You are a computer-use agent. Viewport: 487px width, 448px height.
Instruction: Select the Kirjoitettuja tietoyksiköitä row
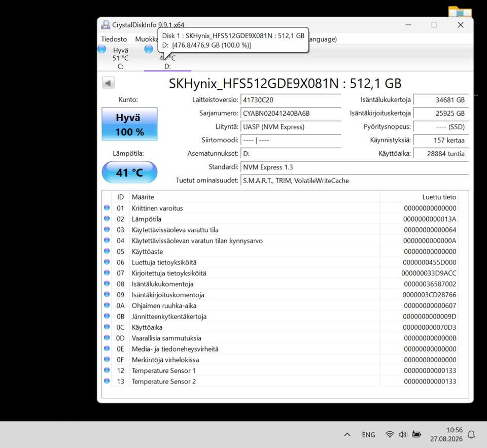tap(280, 273)
